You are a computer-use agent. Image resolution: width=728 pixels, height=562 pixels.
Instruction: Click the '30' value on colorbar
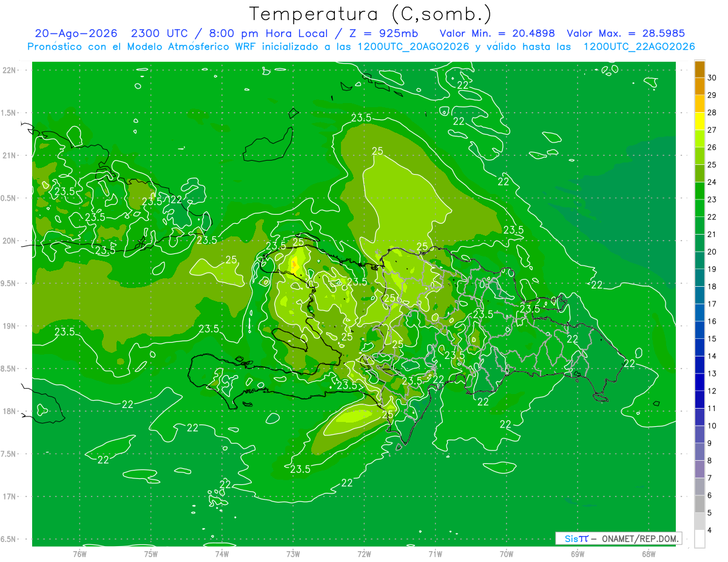(x=712, y=78)
